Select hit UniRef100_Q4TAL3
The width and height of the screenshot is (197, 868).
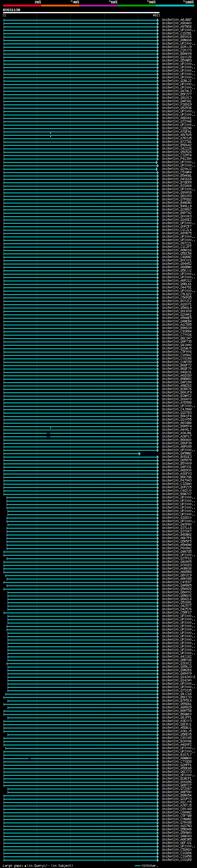pos(177,91)
